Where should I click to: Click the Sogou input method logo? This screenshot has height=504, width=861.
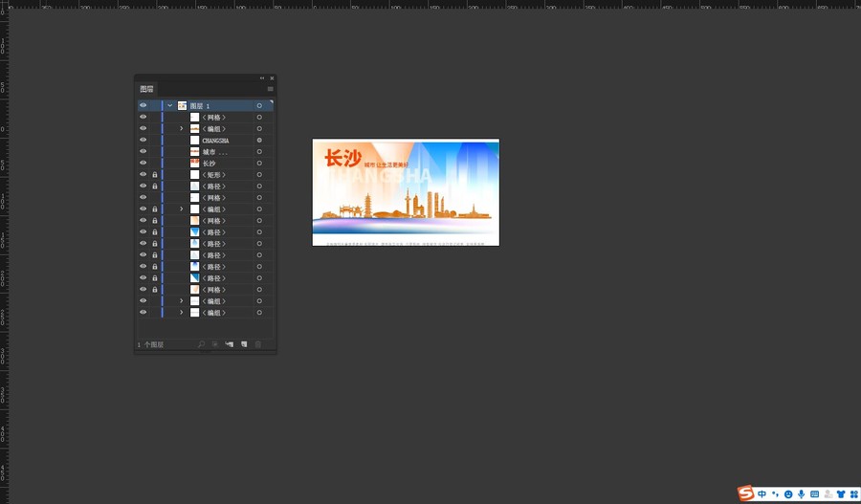[x=745, y=493]
